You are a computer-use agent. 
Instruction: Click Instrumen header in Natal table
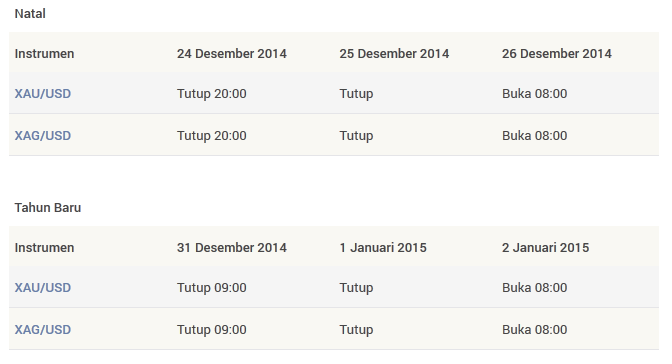[45, 54]
